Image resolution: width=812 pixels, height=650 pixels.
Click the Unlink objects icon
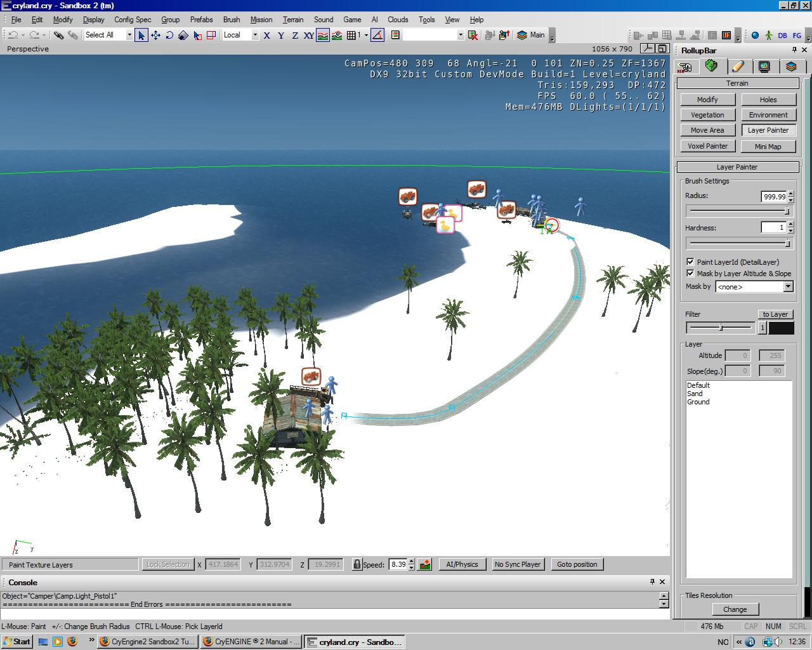pos(73,35)
